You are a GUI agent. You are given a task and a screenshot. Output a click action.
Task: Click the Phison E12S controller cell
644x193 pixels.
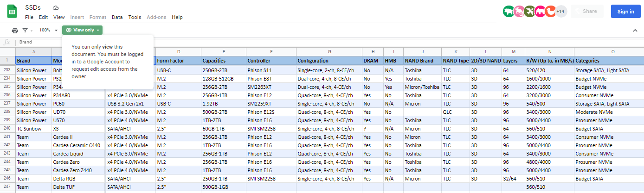pyautogui.click(x=271, y=112)
